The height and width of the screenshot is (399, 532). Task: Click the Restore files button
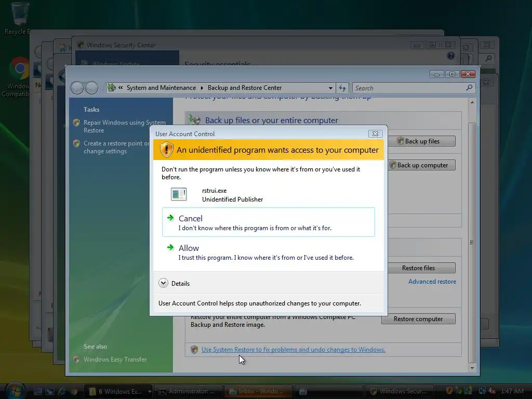click(421, 268)
